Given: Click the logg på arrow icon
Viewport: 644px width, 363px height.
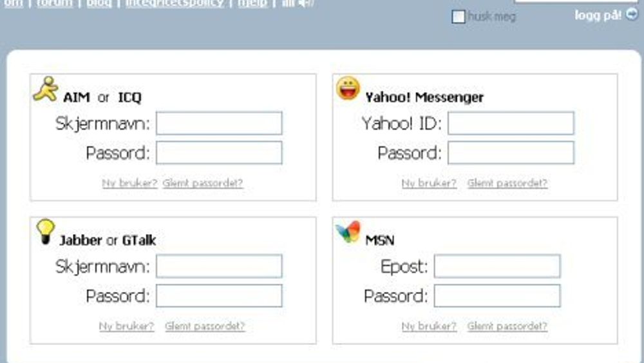Looking at the screenshot, I should pyautogui.click(x=632, y=14).
